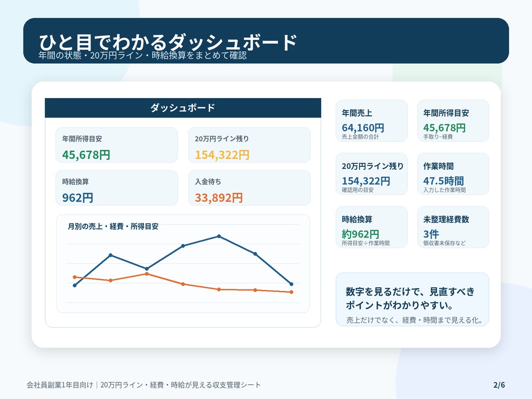Select caption 売上金額の合計
The height and width of the screenshot is (399, 532).
pos(361,137)
